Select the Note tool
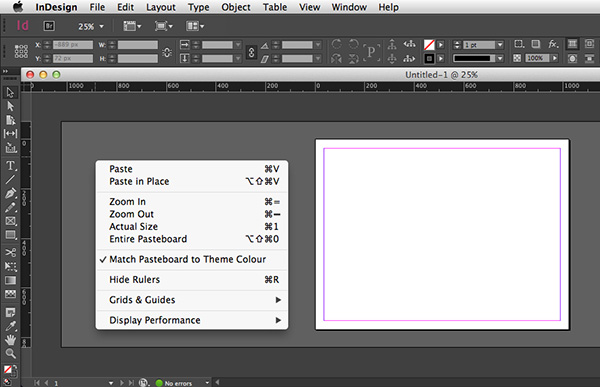600x387 pixels. [10, 312]
